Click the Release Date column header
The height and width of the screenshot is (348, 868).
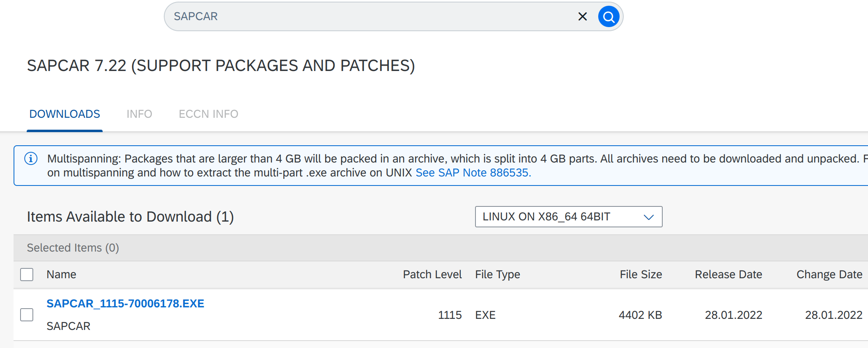point(728,275)
